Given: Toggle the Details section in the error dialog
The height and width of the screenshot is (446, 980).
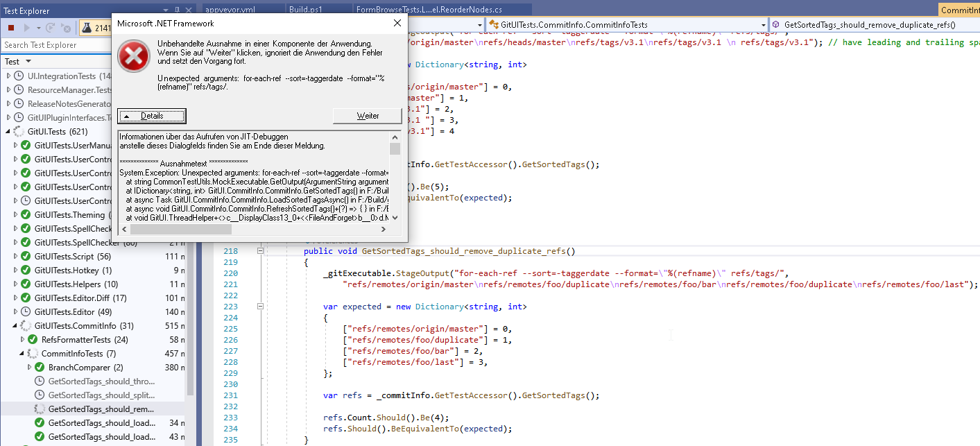Looking at the screenshot, I should click(x=151, y=116).
